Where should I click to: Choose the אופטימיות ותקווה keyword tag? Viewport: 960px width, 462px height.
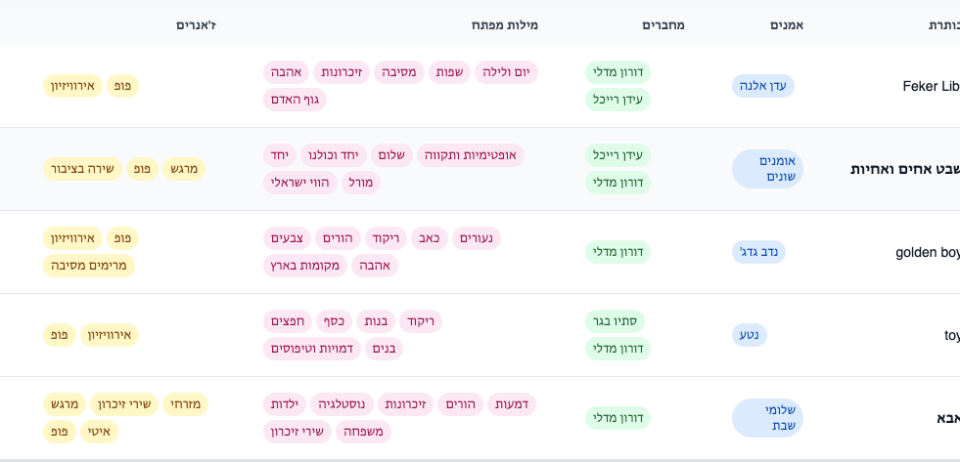(x=470, y=155)
